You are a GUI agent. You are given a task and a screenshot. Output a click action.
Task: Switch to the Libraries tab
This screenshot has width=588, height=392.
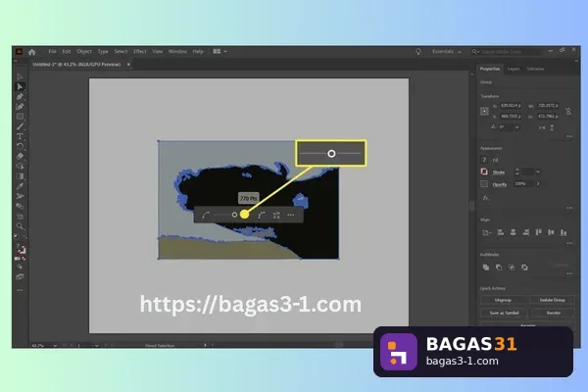(535, 69)
